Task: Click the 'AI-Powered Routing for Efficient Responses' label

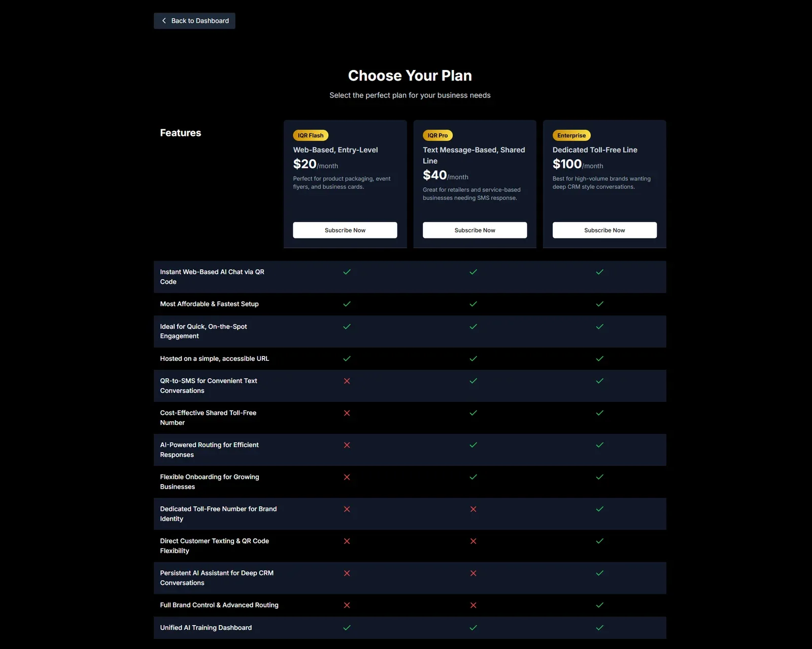Action: (209, 450)
